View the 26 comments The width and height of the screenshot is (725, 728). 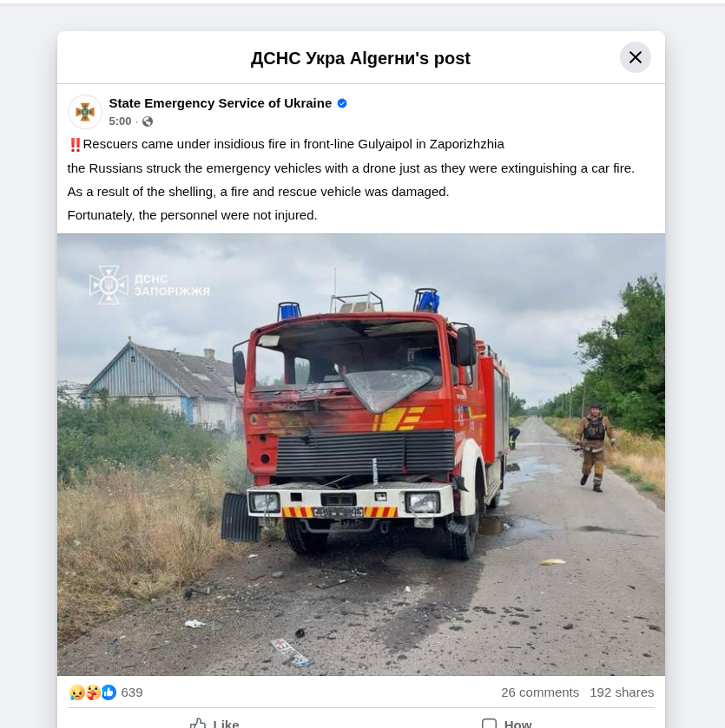(x=540, y=692)
